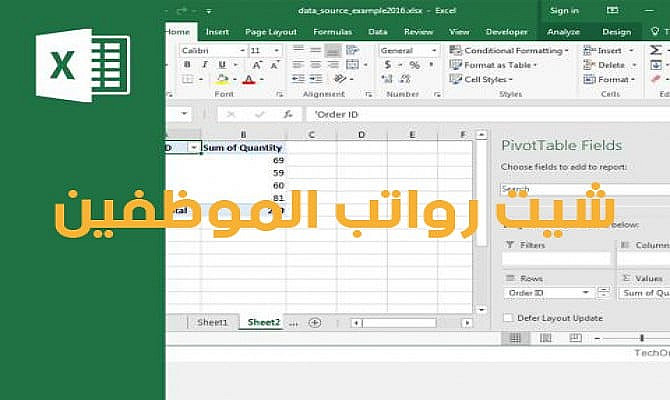Click vertical scrollbar down arrow
The width and height of the screenshot is (670, 400).
(482, 309)
